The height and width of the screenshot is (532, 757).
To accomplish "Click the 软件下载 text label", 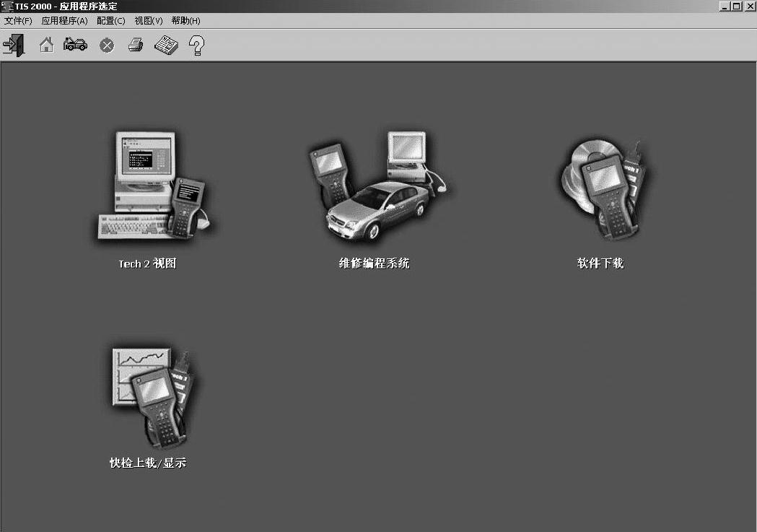I will point(600,263).
